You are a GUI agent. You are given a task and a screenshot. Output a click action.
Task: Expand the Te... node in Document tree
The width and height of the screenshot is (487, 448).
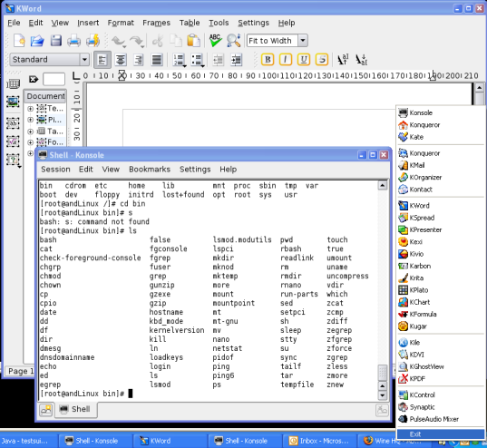pos(30,109)
